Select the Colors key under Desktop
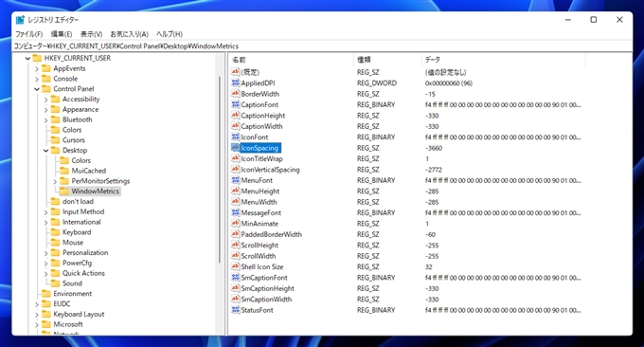Screen dimensions: 644x347 [x=80, y=160]
